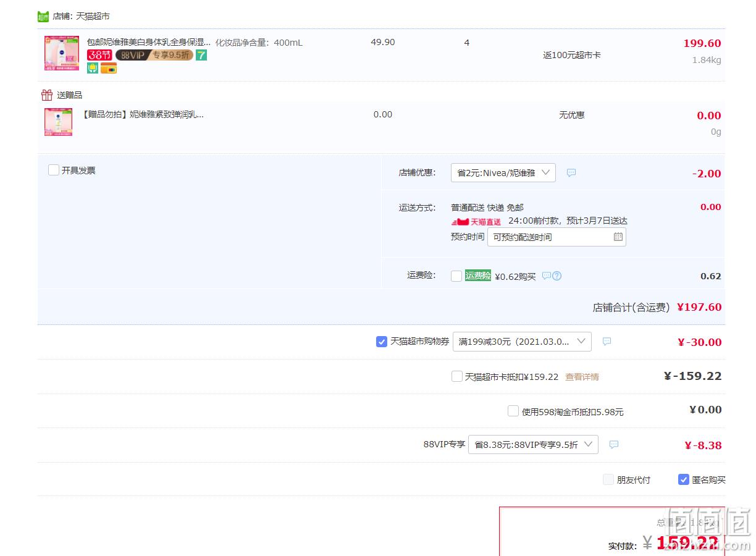Viewport: 756px width, 556px height.
Task: Click the store total ¥197.60
Action: click(x=699, y=307)
